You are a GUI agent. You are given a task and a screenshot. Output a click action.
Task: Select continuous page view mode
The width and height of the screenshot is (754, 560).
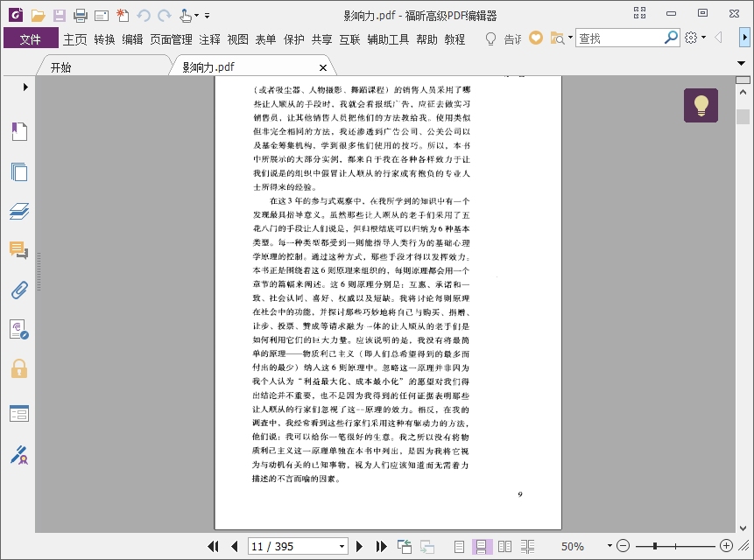[x=482, y=546]
